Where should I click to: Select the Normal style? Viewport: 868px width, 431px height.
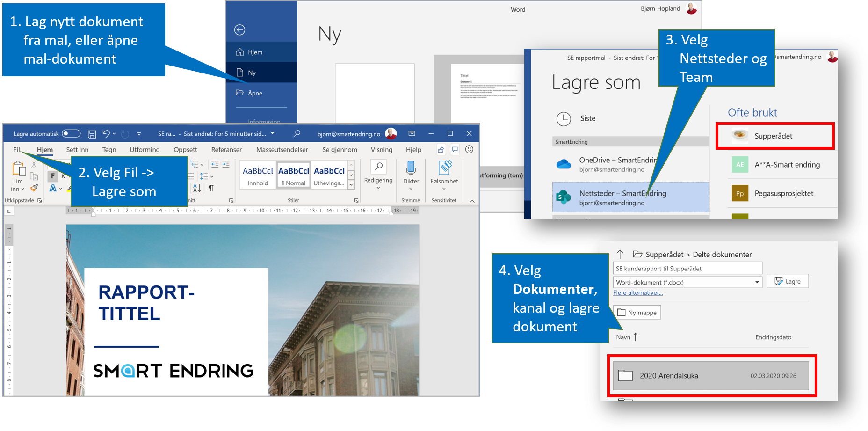pyautogui.click(x=294, y=175)
